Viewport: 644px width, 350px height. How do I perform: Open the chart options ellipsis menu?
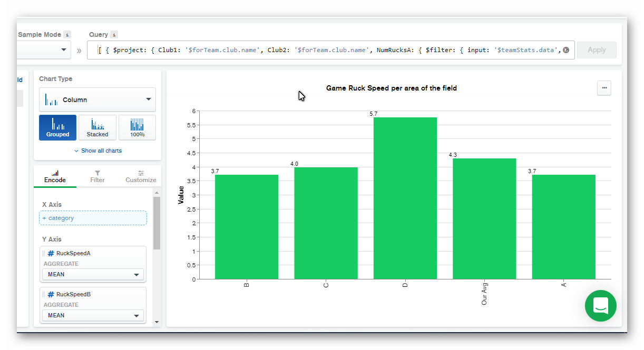coord(604,88)
